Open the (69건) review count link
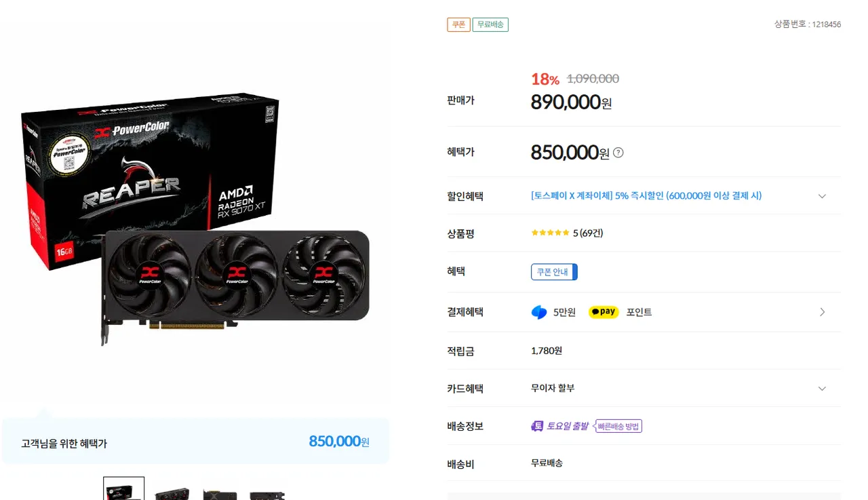 tap(591, 233)
